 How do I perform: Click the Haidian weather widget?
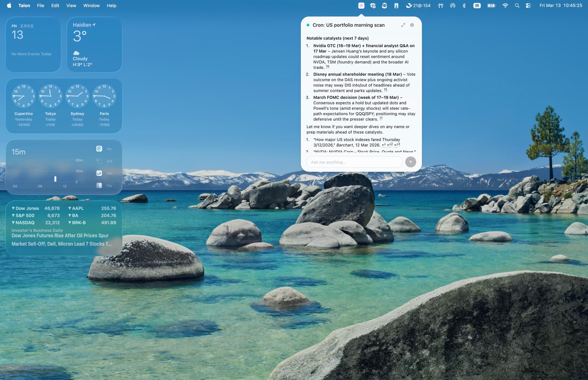(94, 44)
